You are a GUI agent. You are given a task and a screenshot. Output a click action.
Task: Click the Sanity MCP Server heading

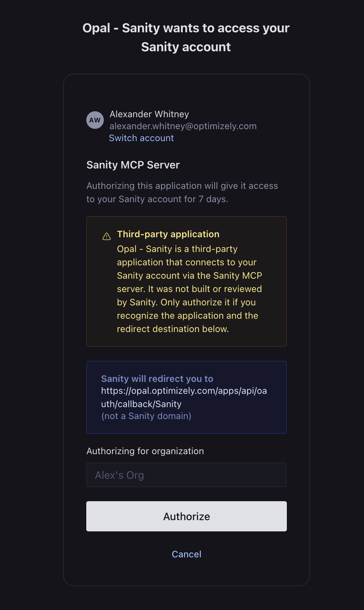click(133, 165)
